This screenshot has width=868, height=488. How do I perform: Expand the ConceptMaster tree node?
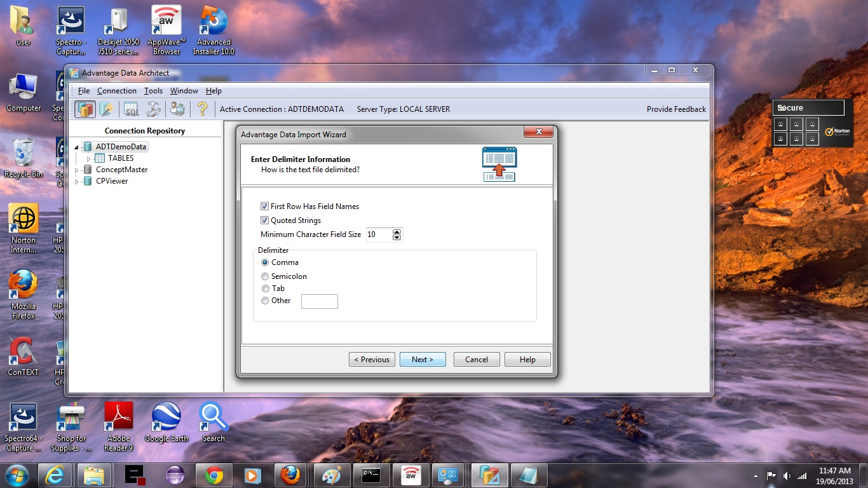tap(77, 170)
